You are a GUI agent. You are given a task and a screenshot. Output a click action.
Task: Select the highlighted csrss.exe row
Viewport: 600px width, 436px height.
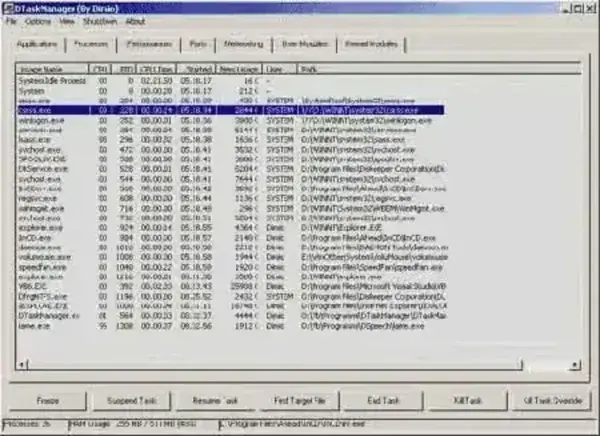tap(232, 110)
